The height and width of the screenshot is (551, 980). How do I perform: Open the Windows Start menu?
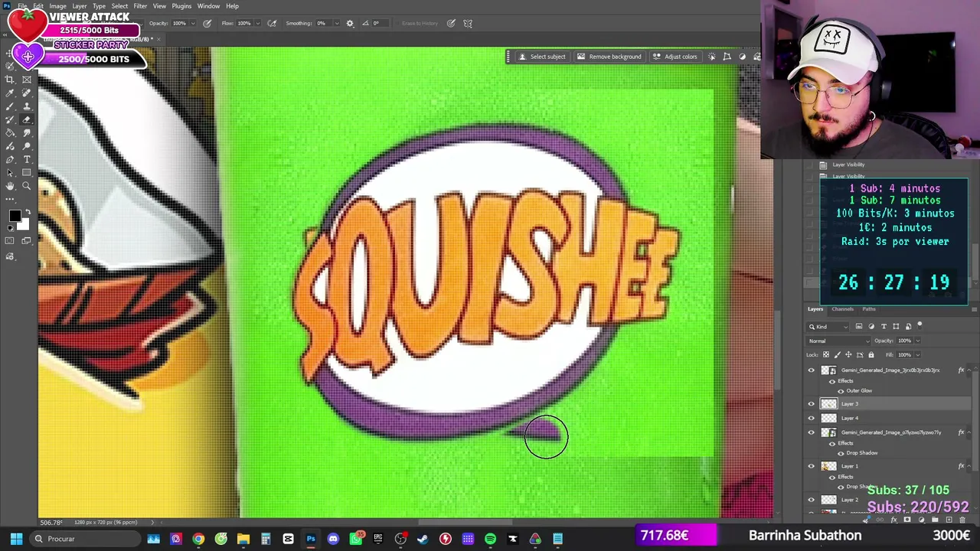(16, 539)
